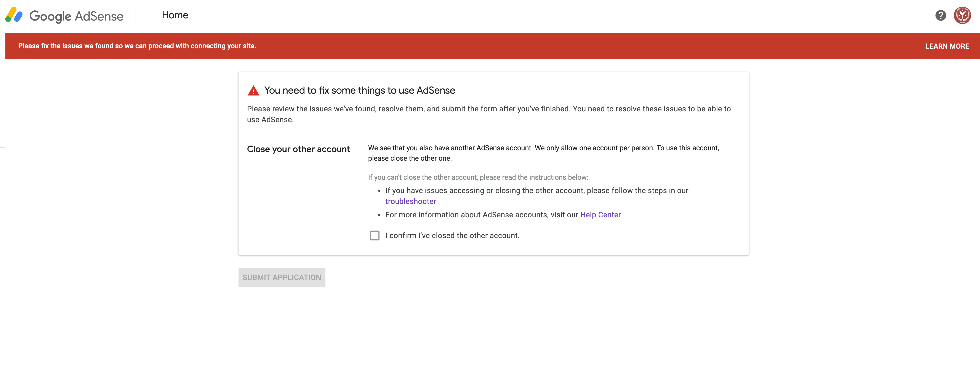Open the troubleshooter link
Image resolution: width=980 pixels, height=383 pixels.
410,201
